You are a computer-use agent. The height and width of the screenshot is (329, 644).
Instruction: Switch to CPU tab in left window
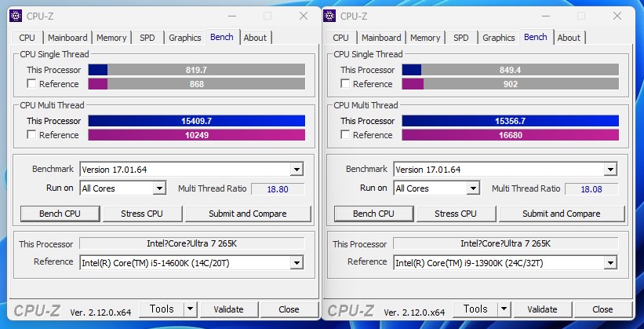(27, 38)
